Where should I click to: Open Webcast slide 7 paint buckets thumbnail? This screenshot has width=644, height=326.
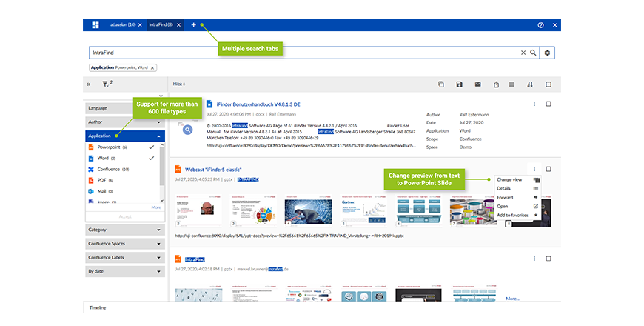pos(473,211)
